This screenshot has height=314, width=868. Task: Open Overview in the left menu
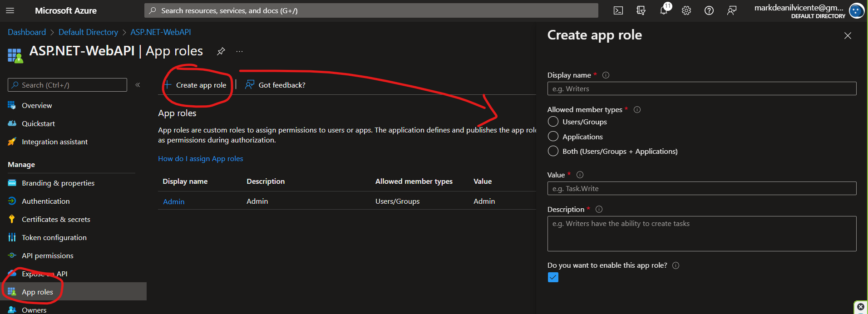37,105
